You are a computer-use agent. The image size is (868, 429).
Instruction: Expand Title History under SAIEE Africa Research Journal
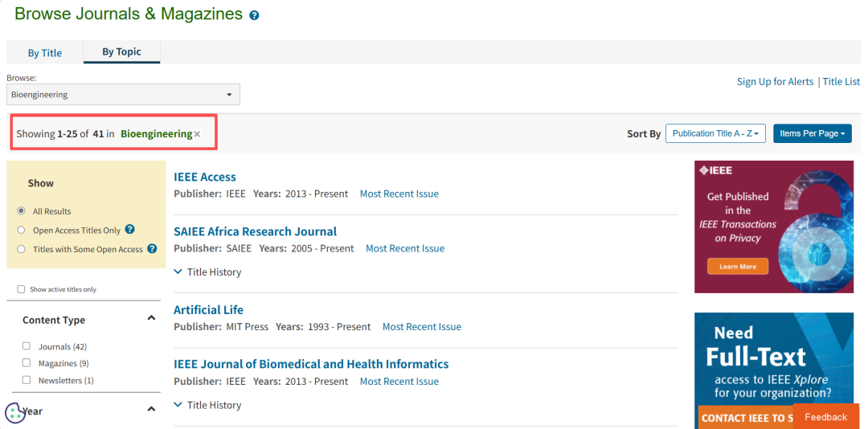pyautogui.click(x=207, y=272)
